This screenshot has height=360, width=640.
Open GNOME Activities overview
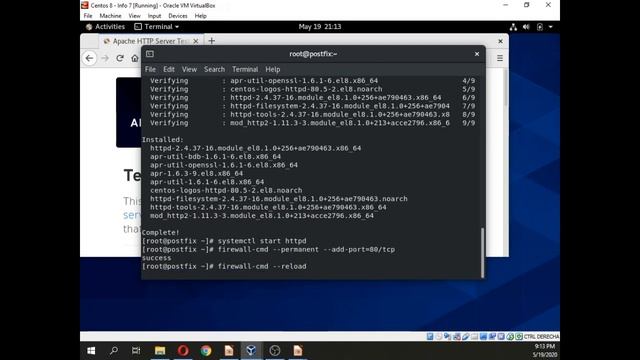(105, 27)
